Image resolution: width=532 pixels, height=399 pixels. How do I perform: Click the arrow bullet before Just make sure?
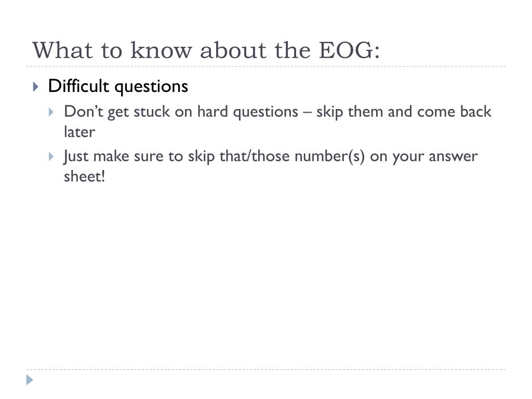[51, 156]
